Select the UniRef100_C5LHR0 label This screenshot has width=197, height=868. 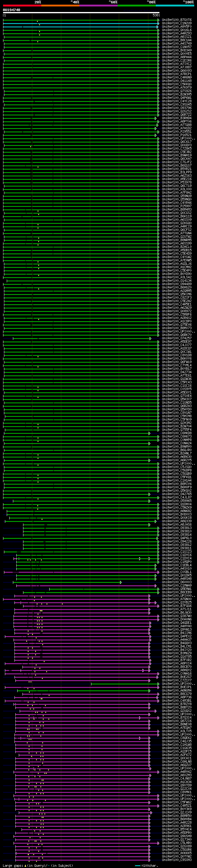(x=177, y=843)
